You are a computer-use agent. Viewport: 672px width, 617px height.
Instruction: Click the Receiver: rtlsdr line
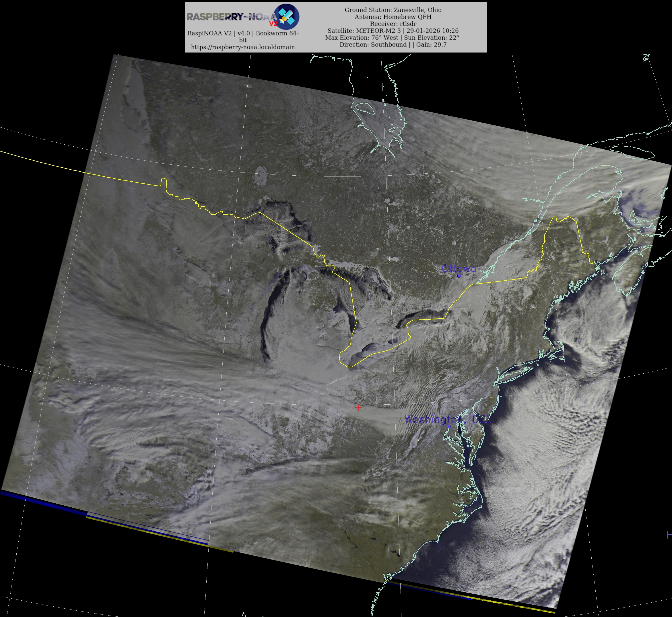(x=393, y=24)
